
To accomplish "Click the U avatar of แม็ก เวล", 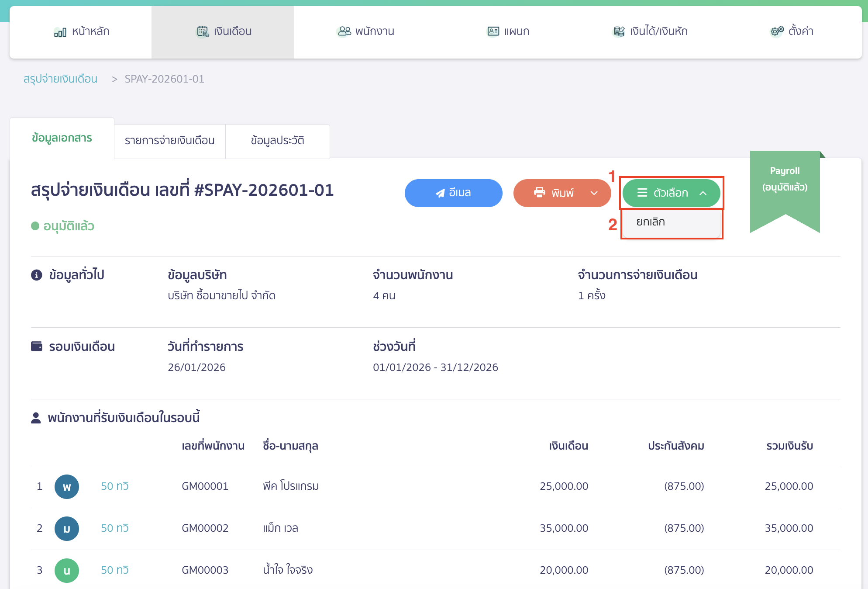I will [x=67, y=528].
